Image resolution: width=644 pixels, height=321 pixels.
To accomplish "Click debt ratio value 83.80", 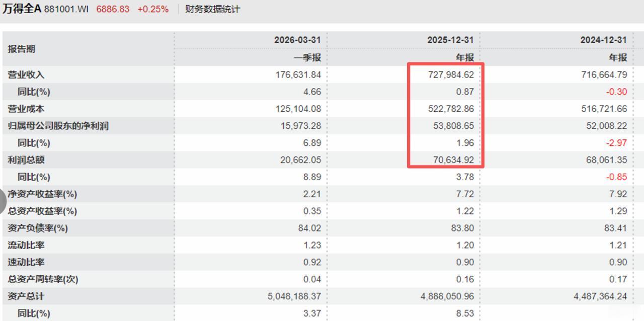I will 463,228.
